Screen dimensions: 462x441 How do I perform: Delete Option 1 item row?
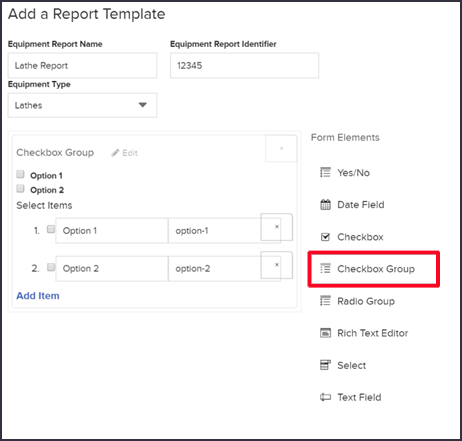276,227
